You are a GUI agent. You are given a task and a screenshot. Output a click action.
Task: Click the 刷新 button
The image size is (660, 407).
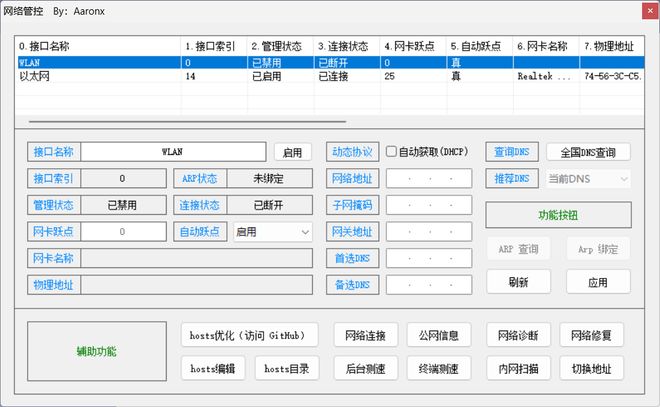coord(518,282)
